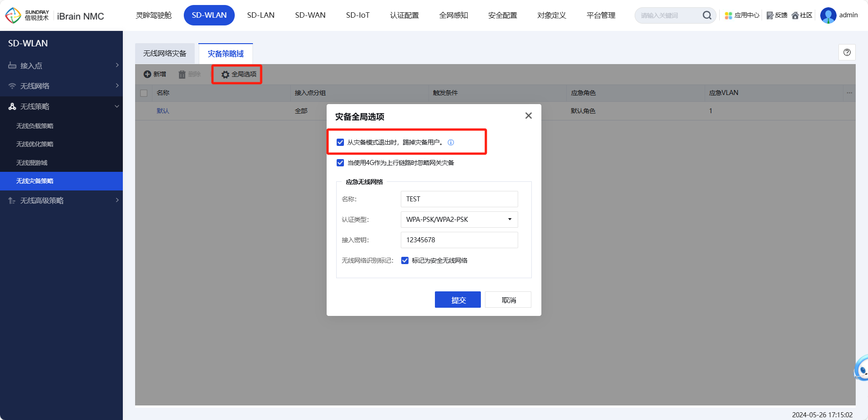
Task: Click the search magnifier icon
Action: (707, 15)
